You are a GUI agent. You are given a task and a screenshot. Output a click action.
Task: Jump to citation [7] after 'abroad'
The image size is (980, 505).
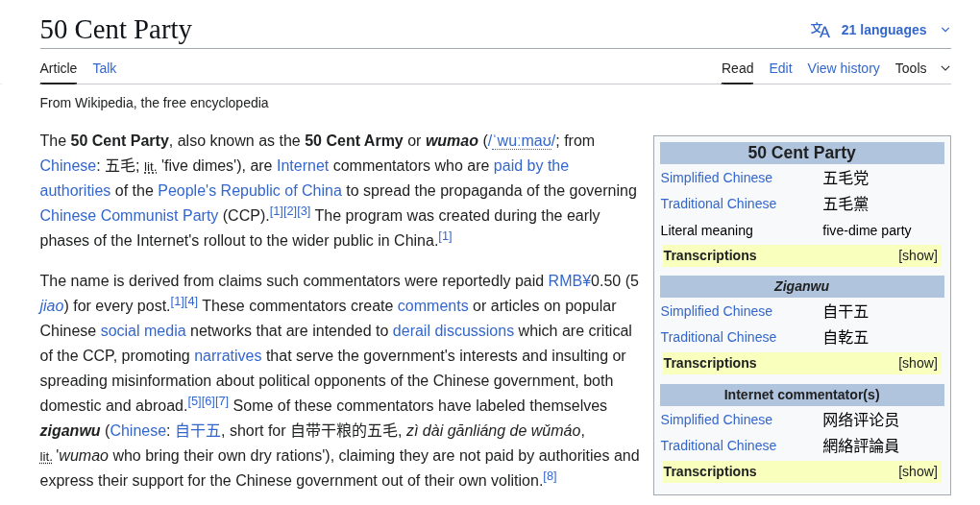222,402
